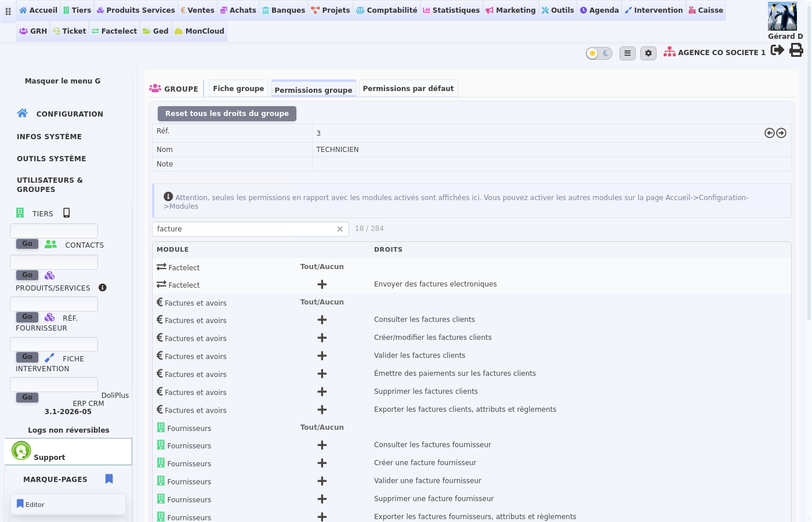
Task: Click Tout/Aucun for Factelect module
Action: [322, 267]
